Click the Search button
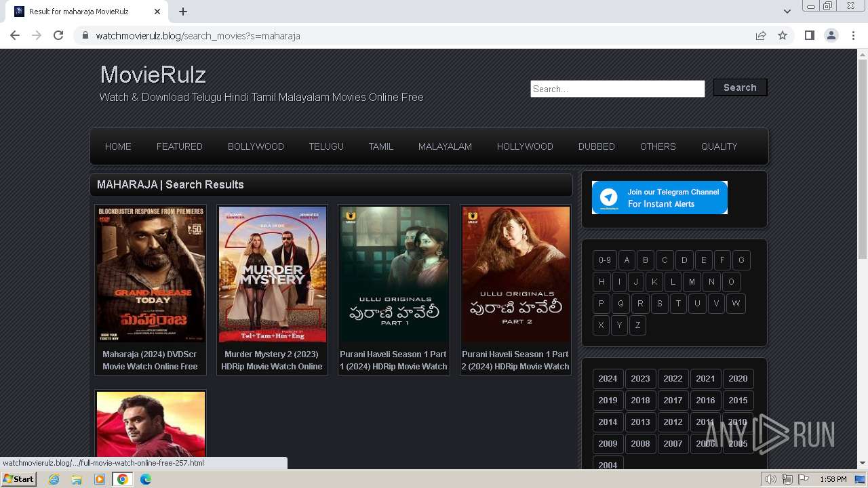The width and height of the screenshot is (868, 488). (740, 87)
